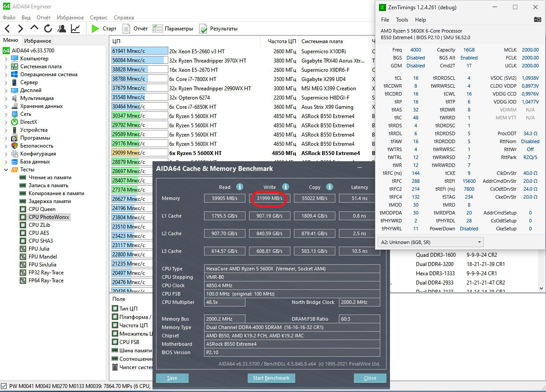Viewport: 546px width, 392px height.
Task: Open the Избранное menu
Action: tap(70, 18)
